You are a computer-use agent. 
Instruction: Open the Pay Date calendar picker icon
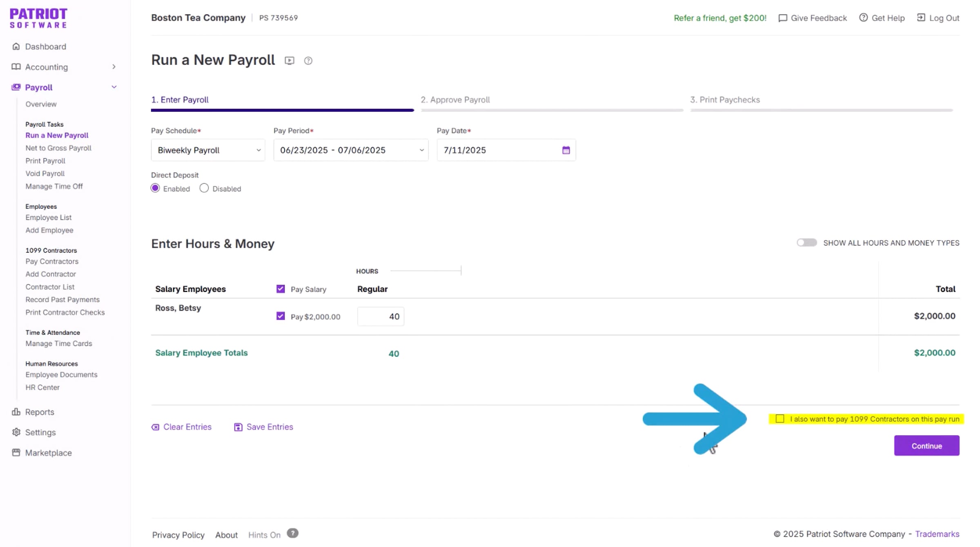[566, 150]
